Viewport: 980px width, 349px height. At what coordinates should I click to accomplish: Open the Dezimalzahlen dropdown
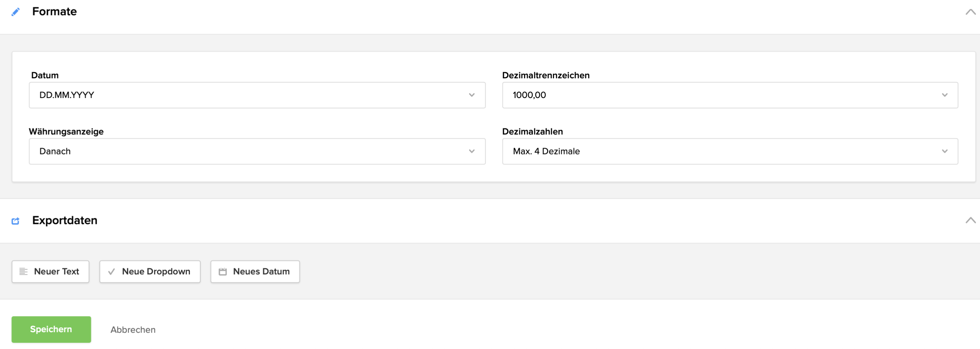(x=730, y=151)
